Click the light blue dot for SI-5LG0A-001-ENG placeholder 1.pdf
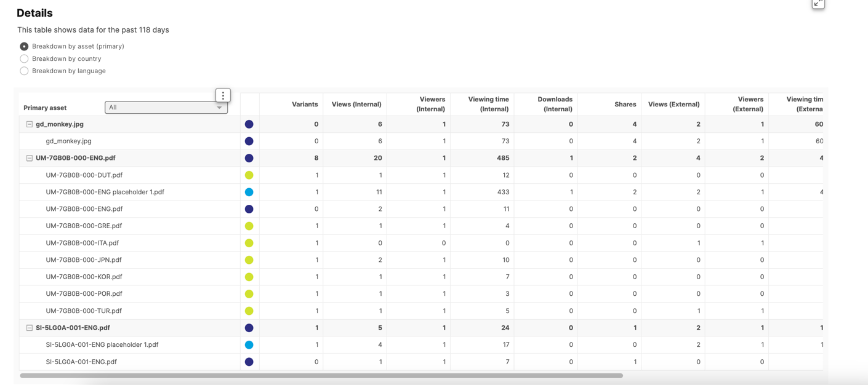Screen dimensions: 868x385 [x=249, y=345]
